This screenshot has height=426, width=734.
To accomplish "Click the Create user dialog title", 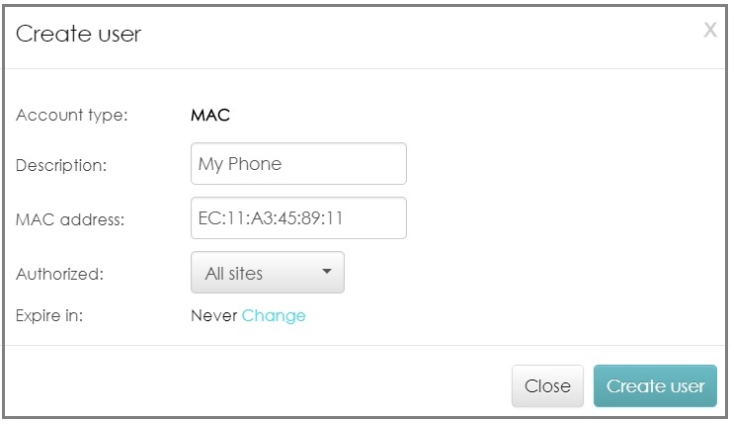I will pos(79,35).
